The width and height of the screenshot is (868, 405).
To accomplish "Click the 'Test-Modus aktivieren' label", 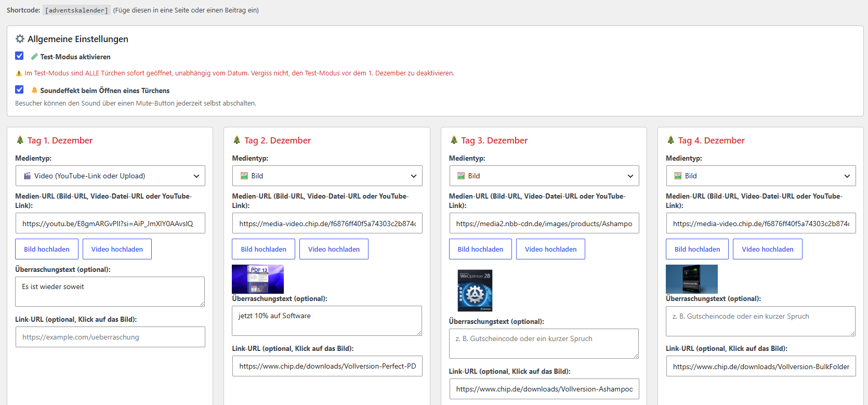I will (x=75, y=57).
